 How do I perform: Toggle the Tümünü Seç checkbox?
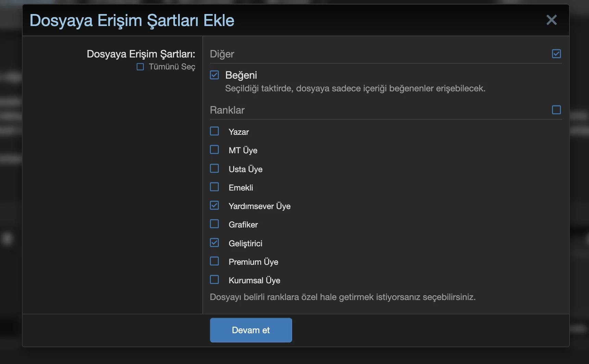tap(140, 67)
